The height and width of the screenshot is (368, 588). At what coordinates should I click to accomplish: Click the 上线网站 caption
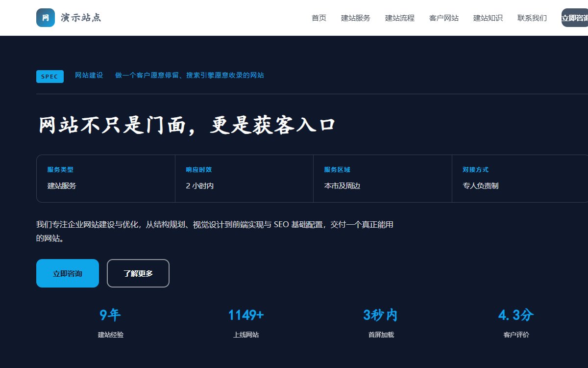pos(246,335)
